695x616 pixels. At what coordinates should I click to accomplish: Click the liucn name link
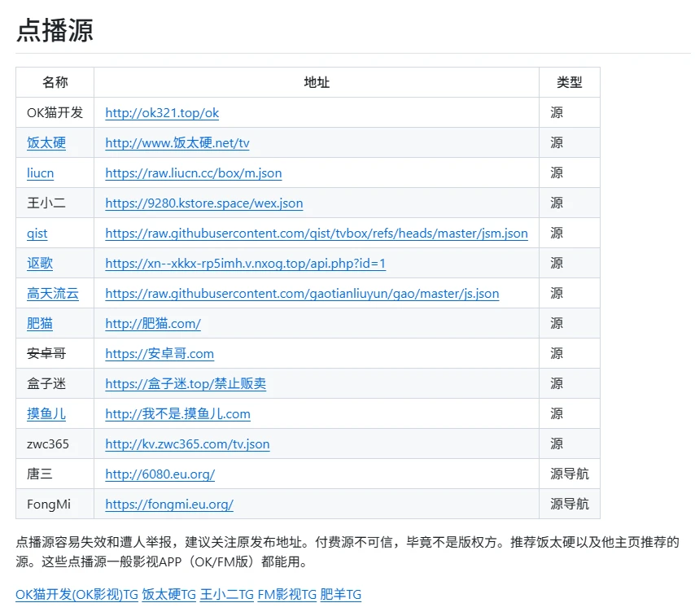click(x=40, y=173)
